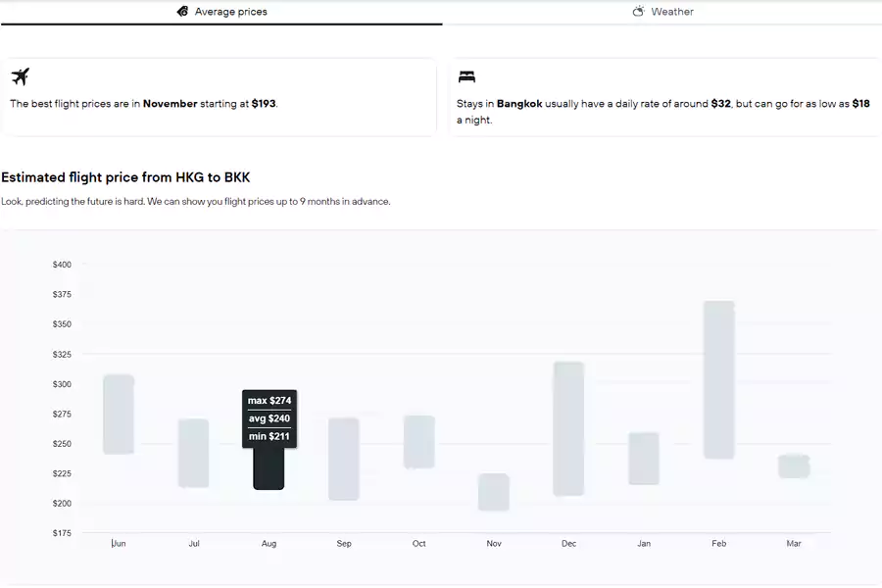Image resolution: width=882 pixels, height=588 pixels.
Task: Click the August tooltip showing avg $240
Action: [x=269, y=418]
